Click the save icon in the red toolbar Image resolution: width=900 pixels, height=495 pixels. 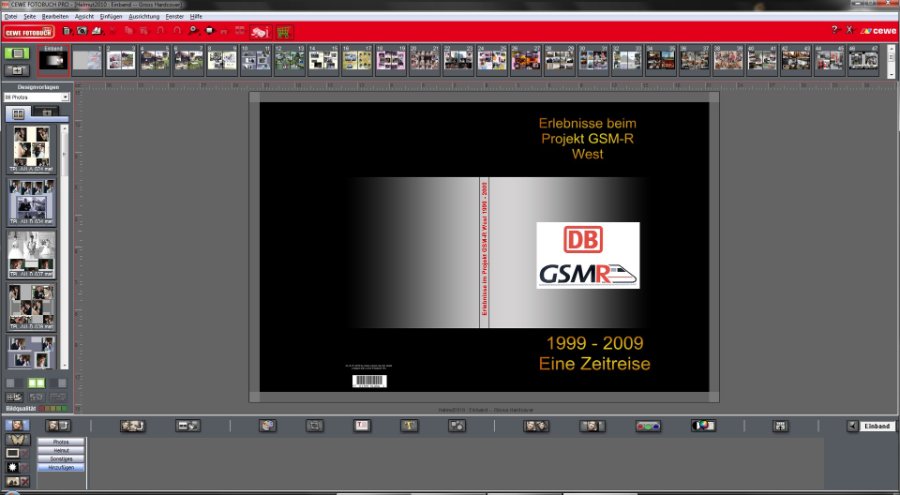[x=67, y=31]
